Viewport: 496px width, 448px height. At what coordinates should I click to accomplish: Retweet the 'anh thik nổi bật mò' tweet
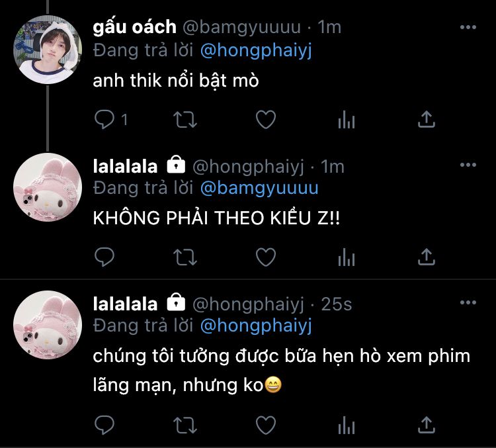185,120
